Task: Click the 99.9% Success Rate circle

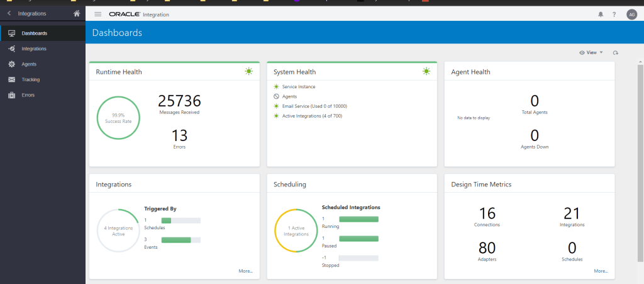Action: (x=118, y=118)
